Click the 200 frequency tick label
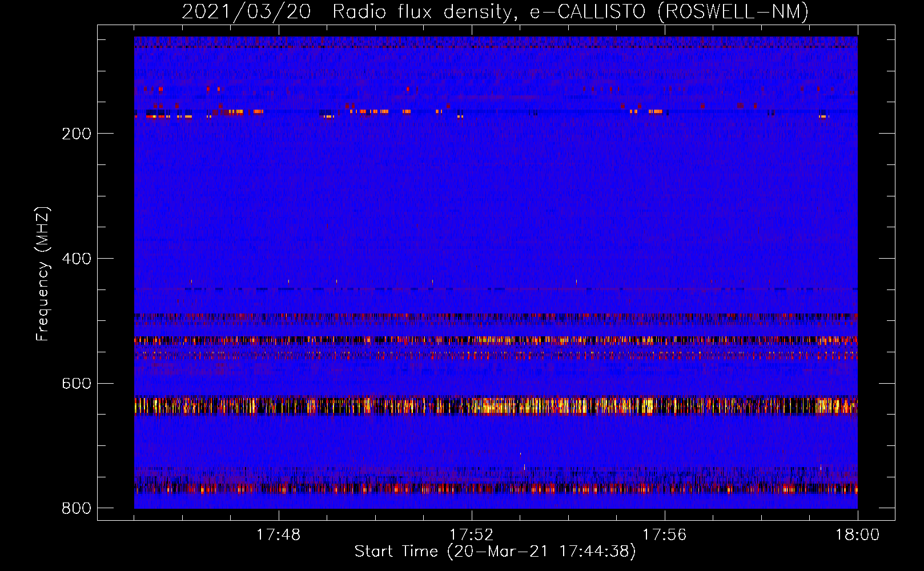The height and width of the screenshot is (571, 924). [x=77, y=134]
